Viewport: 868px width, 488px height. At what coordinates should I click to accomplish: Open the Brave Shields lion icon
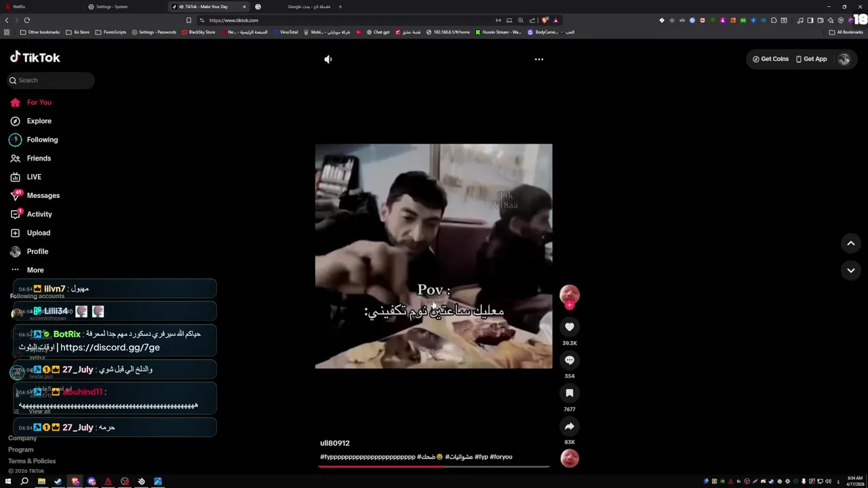tap(546, 20)
